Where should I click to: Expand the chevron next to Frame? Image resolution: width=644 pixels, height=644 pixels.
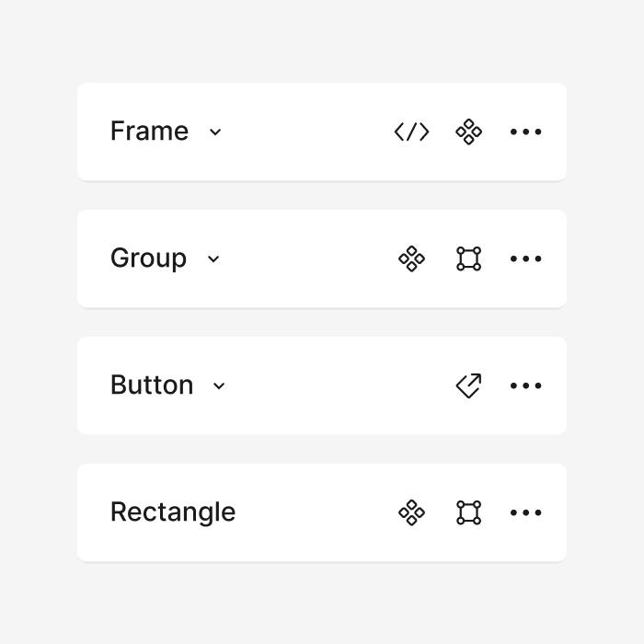tap(215, 132)
